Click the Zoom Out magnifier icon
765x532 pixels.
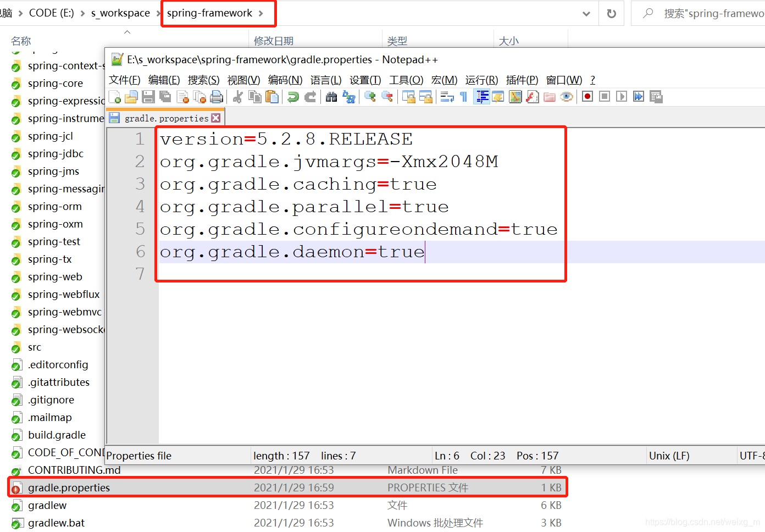click(387, 97)
